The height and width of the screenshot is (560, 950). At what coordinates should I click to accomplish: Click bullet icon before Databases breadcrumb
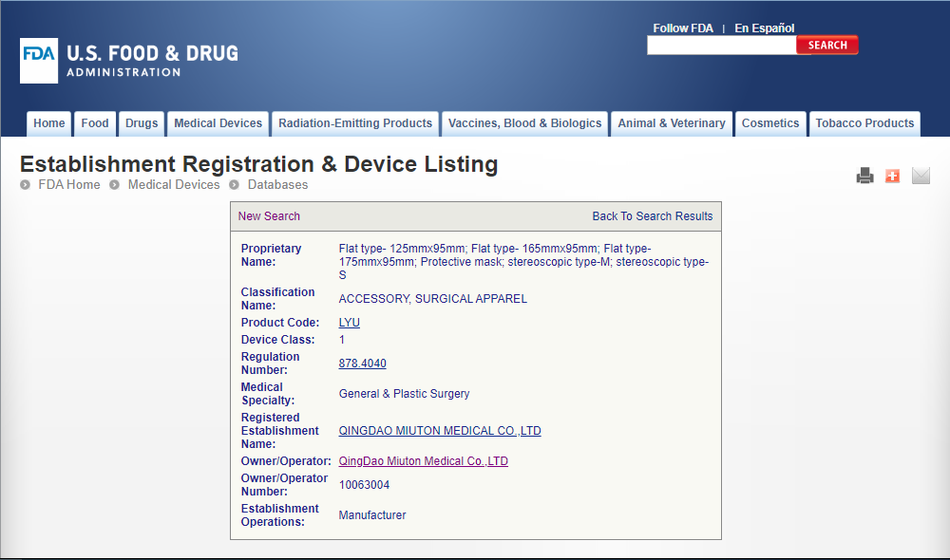pos(234,185)
